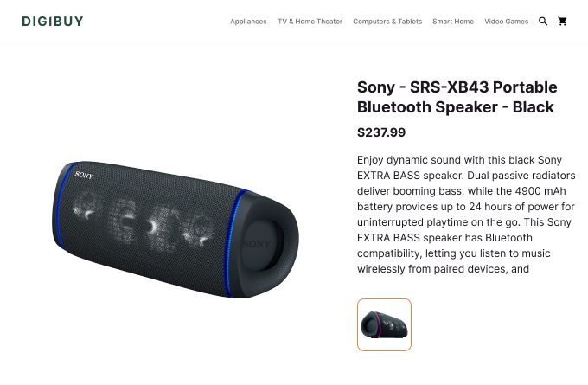Click the word "Black" in the product title
The image size is (588, 385).
point(534,107)
